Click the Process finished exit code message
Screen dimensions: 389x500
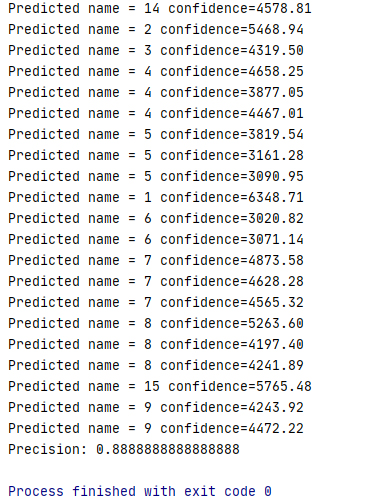click(140, 491)
